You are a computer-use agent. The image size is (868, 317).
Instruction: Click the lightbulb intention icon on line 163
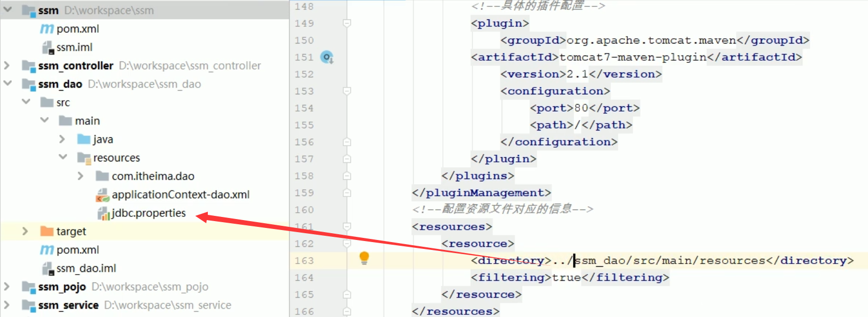coord(364,258)
